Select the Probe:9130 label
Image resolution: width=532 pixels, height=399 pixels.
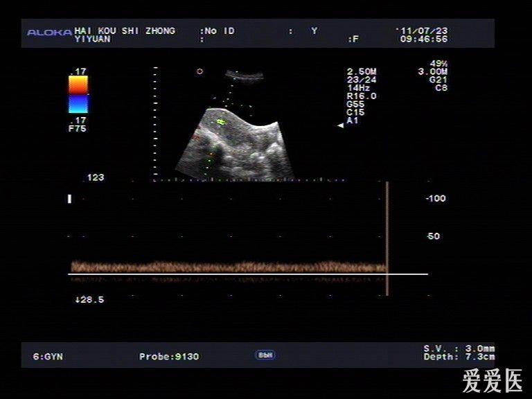click(168, 357)
